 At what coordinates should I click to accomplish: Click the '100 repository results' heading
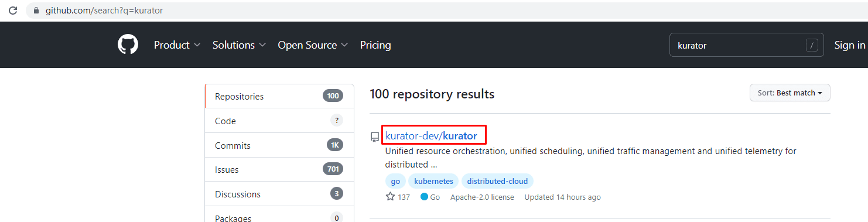432,94
